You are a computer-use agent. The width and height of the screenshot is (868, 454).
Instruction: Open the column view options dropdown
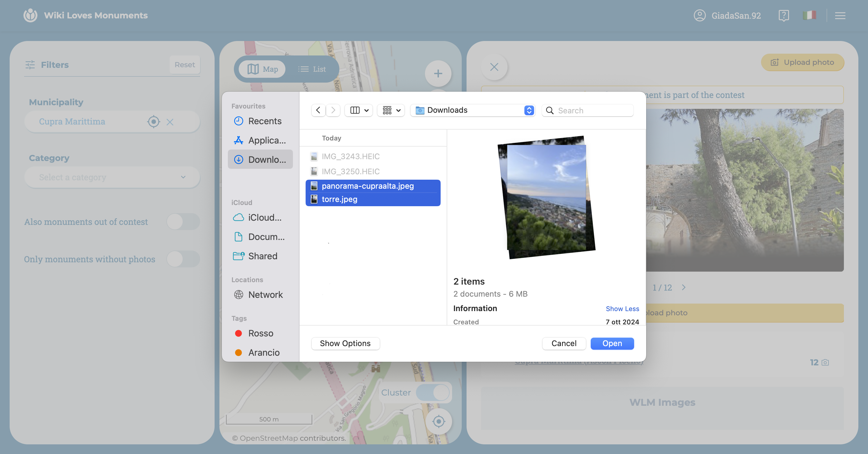[359, 110]
